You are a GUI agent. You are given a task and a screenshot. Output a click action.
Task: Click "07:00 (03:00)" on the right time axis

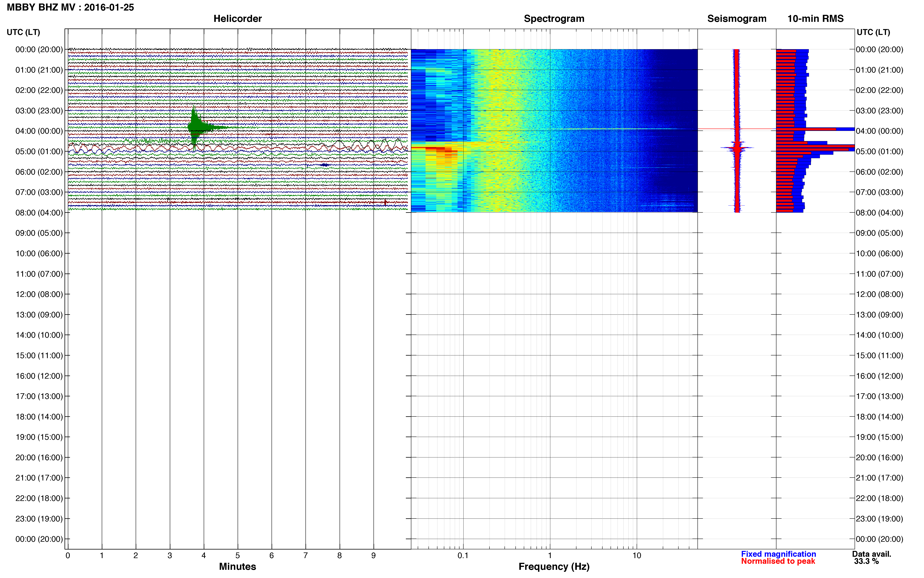point(879,192)
